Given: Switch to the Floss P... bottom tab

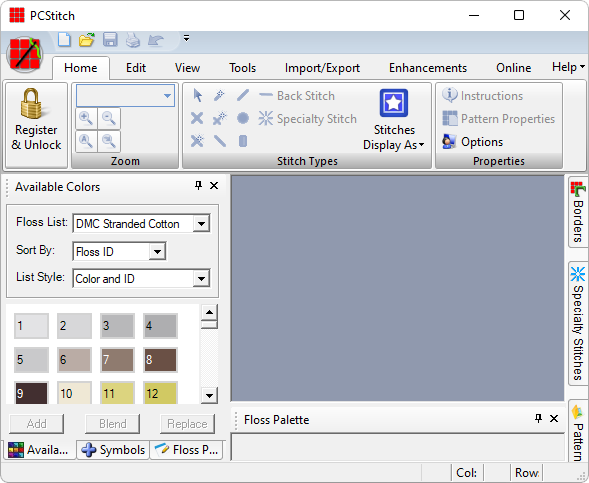Looking at the screenshot, I should (187, 450).
